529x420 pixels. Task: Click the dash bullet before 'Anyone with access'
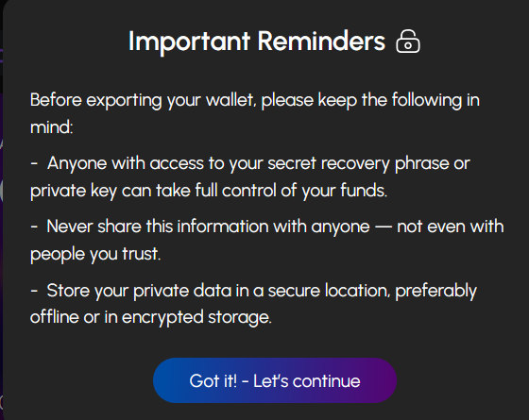point(34,164)
